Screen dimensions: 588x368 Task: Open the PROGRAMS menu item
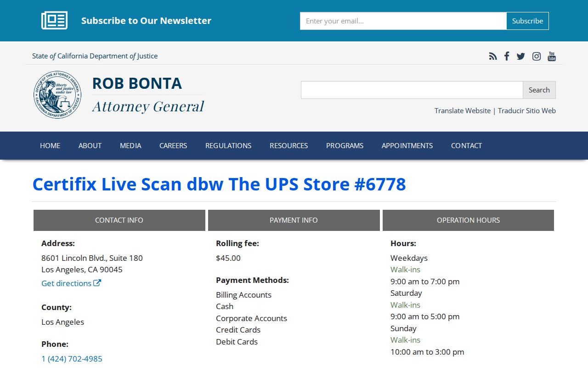tap(345, 145)
